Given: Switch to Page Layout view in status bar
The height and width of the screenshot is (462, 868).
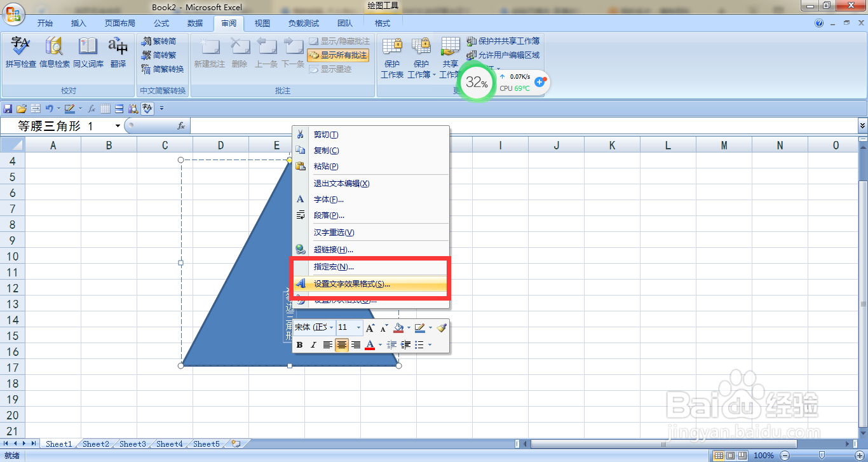Looking at the screenshot, I should (729, 455).
